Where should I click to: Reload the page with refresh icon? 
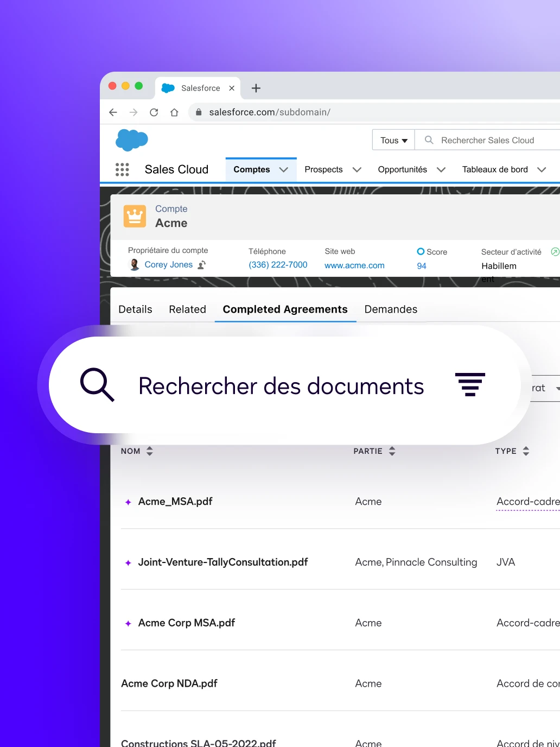pyautogui.click(x=154, y=112)
